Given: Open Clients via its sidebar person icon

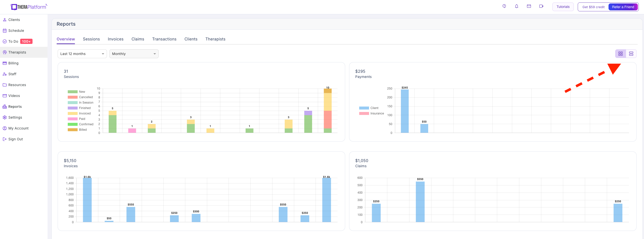Looking at the screenshot, I should pos(4,20).
